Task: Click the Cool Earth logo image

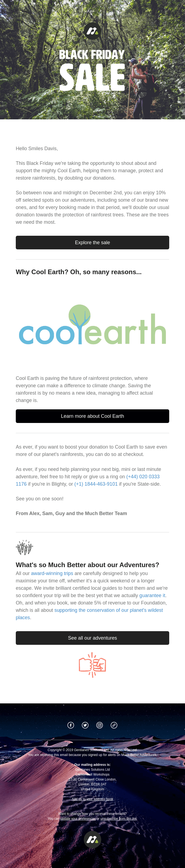Action: (92, 325)
